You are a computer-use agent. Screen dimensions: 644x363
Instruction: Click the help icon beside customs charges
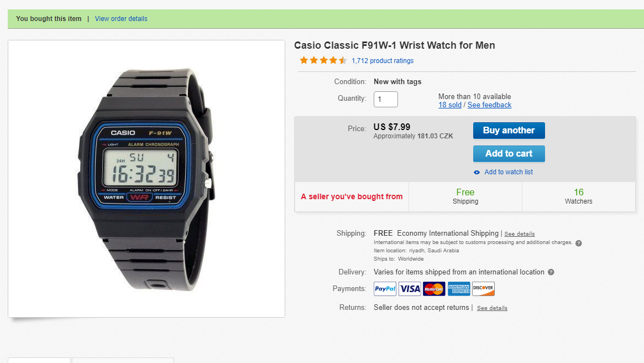point(578,243)
